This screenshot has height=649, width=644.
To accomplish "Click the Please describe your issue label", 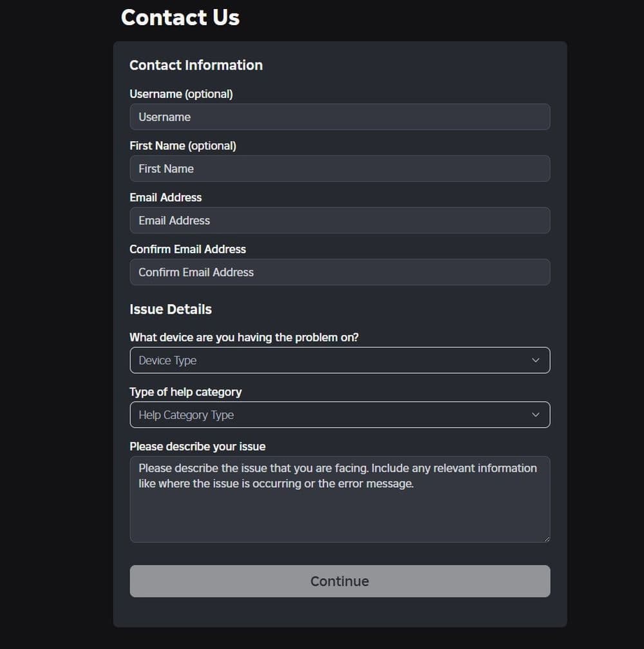I will (198, 446).
